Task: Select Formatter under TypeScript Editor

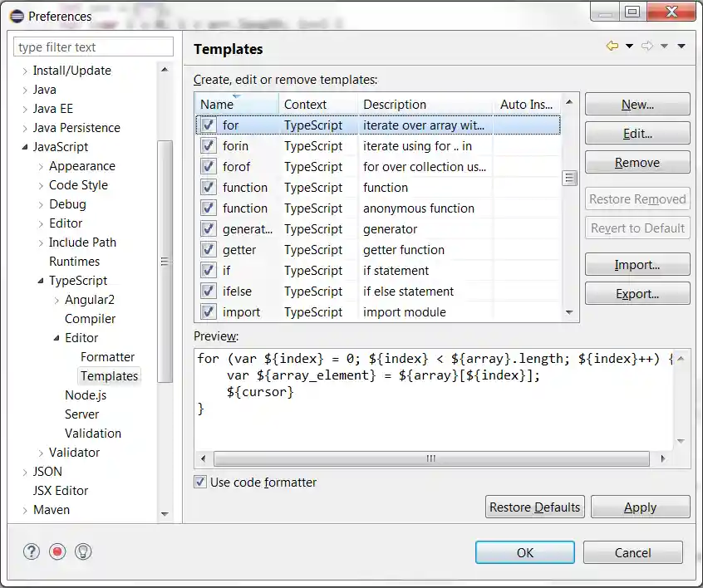Action: pos(107,356)
